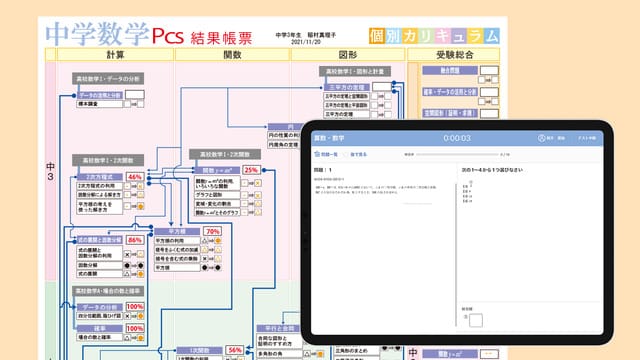Click the 56% score for 1次関数
This screenshot has width=640, height=360.
[x=235, y=350]
